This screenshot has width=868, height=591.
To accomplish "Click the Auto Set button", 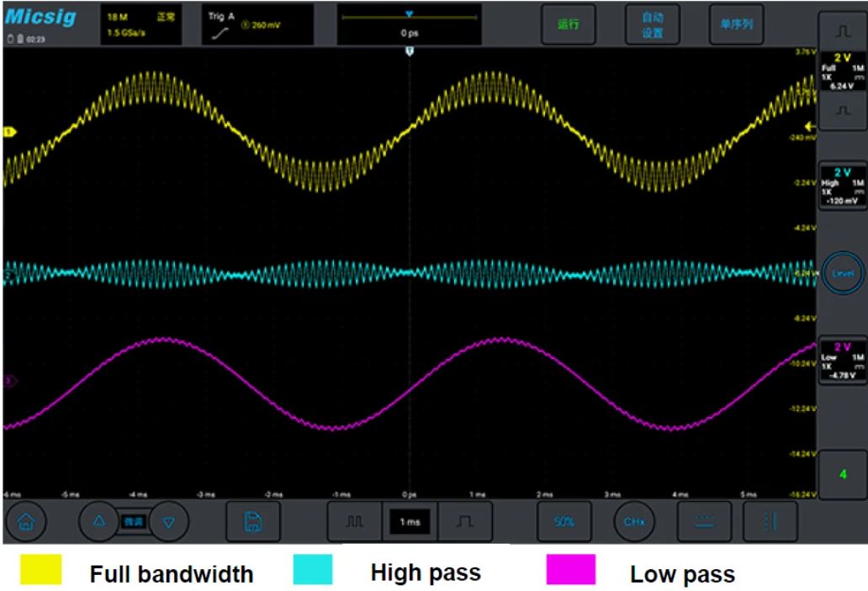I will [x=653, y=25].
